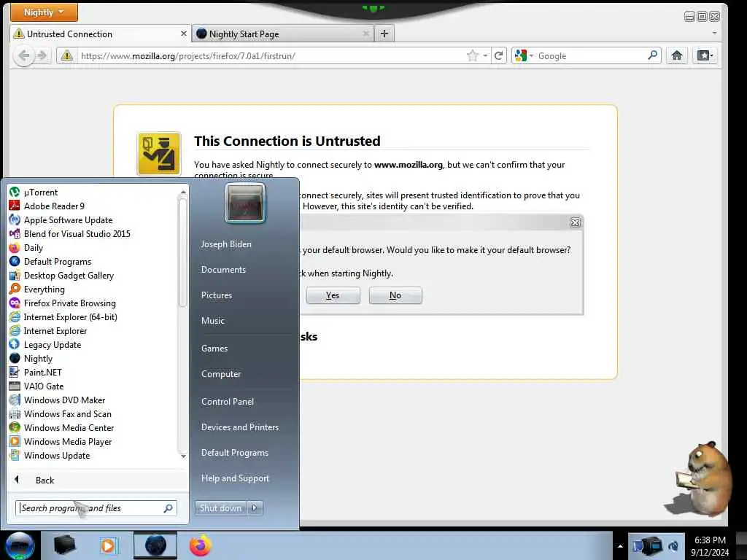Close the Untrusted Connection tab
The width and height of the screenshot is (747, 560).
[x=183, y=34]
